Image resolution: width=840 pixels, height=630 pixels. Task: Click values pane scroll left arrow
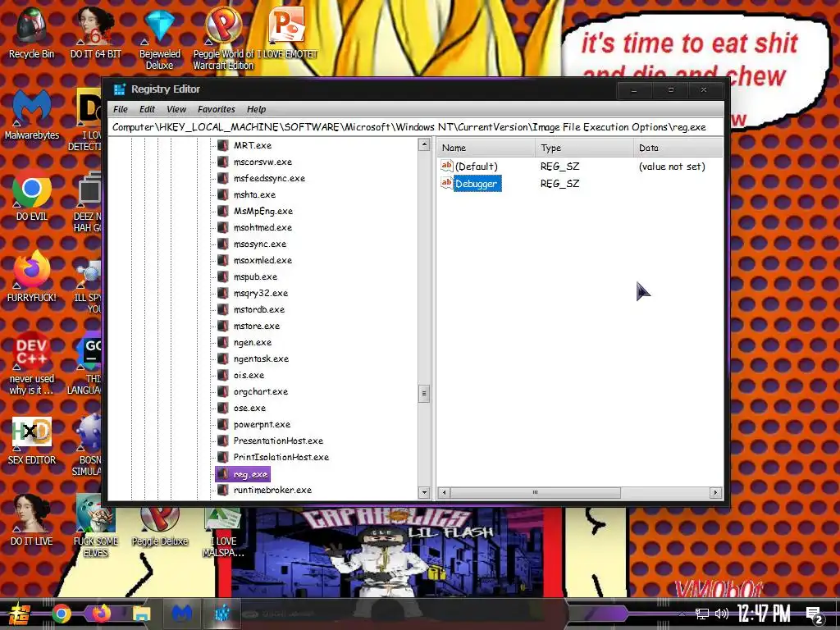[x=444, y=492]
